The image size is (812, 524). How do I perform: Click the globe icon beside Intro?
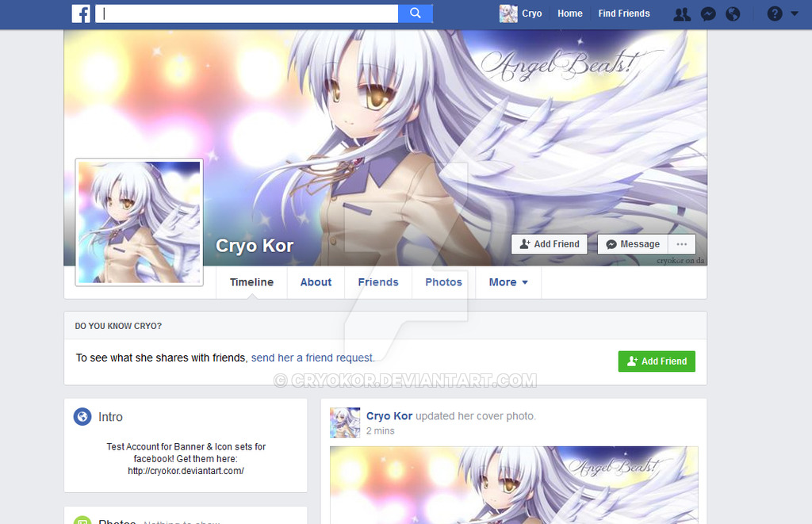pyautogui.click(x=82, y=416)
